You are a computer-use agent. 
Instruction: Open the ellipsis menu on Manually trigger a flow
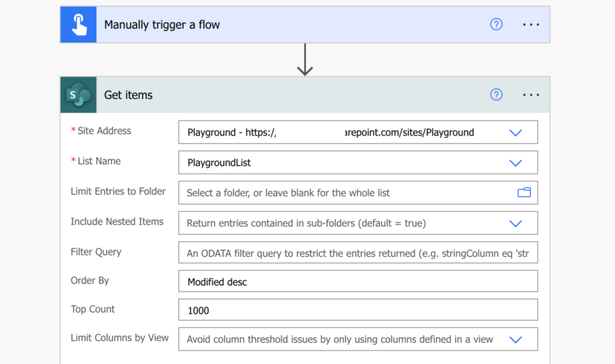click(x=530, y=25)
